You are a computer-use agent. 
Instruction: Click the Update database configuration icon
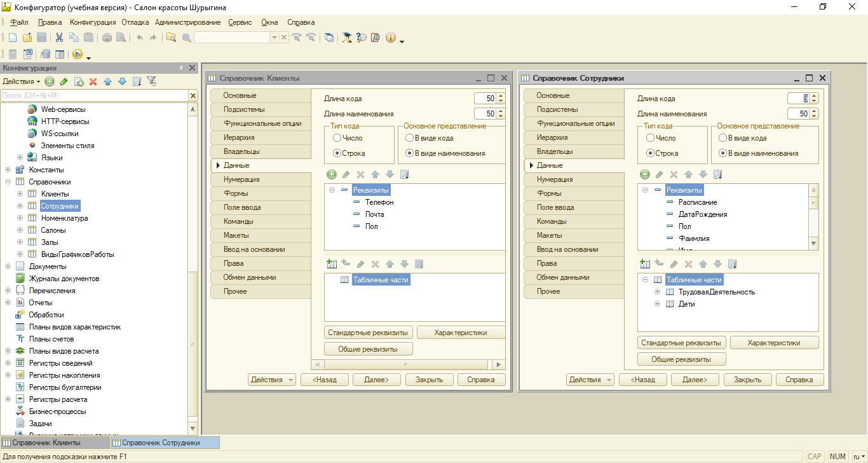pos(45,55)
